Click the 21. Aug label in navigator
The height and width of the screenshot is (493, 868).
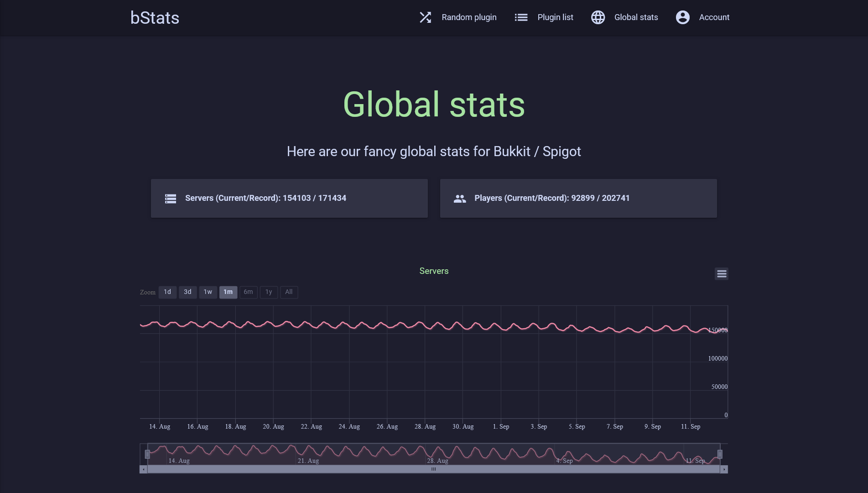(308, 461)
